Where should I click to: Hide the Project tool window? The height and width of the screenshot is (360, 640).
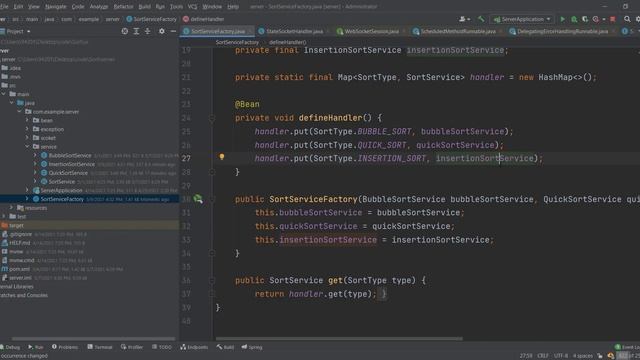pyautogui.click(x=173, y=31)
